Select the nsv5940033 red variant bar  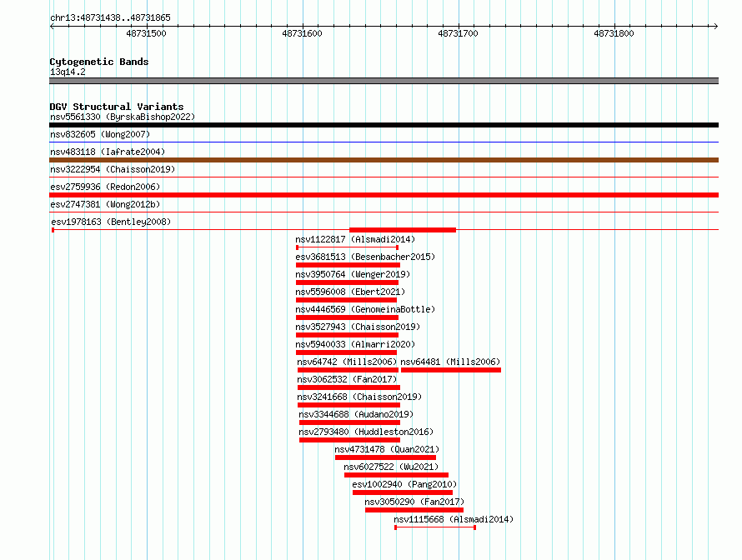tap(346, 352)
